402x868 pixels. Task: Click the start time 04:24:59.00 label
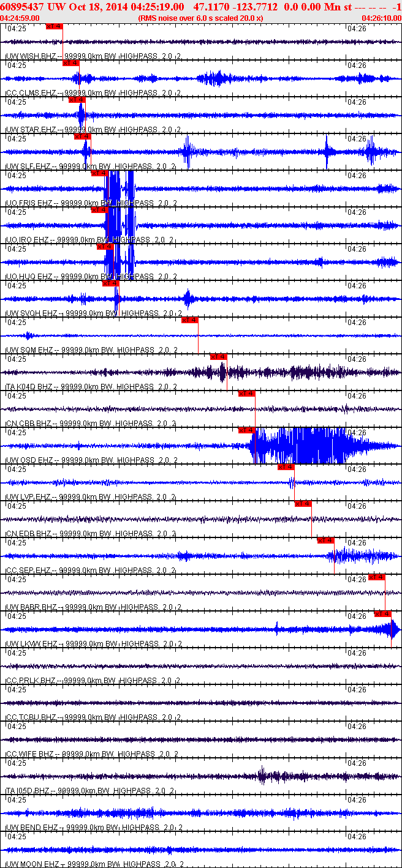[x=20, y=18]
